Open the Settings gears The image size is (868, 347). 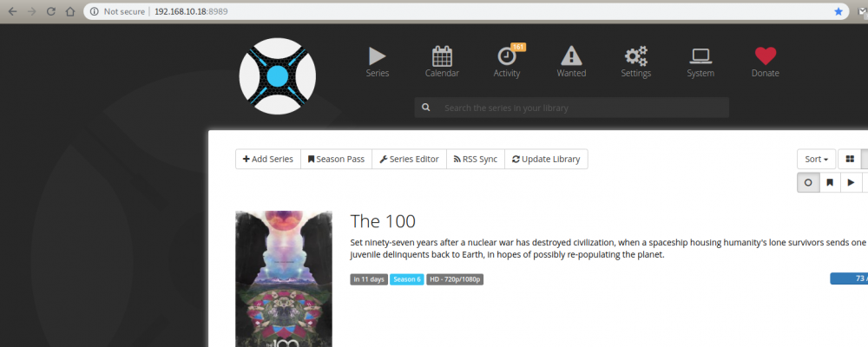[635, 62]
